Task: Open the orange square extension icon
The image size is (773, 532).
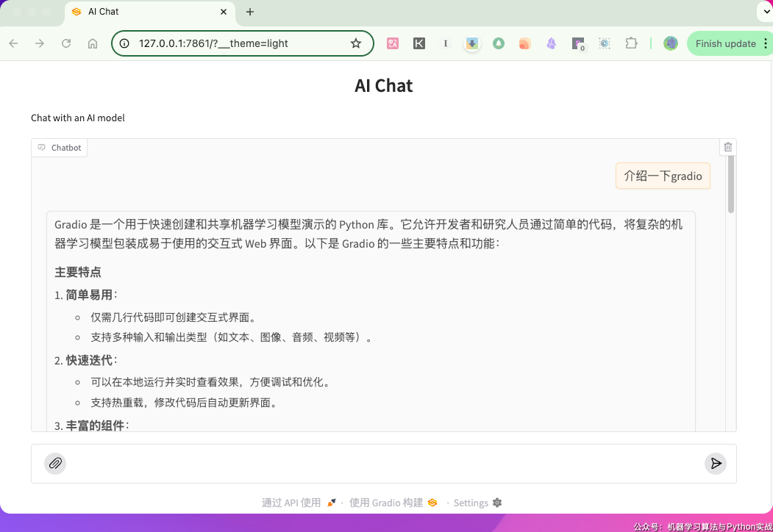Action: [x=524, y=43]
